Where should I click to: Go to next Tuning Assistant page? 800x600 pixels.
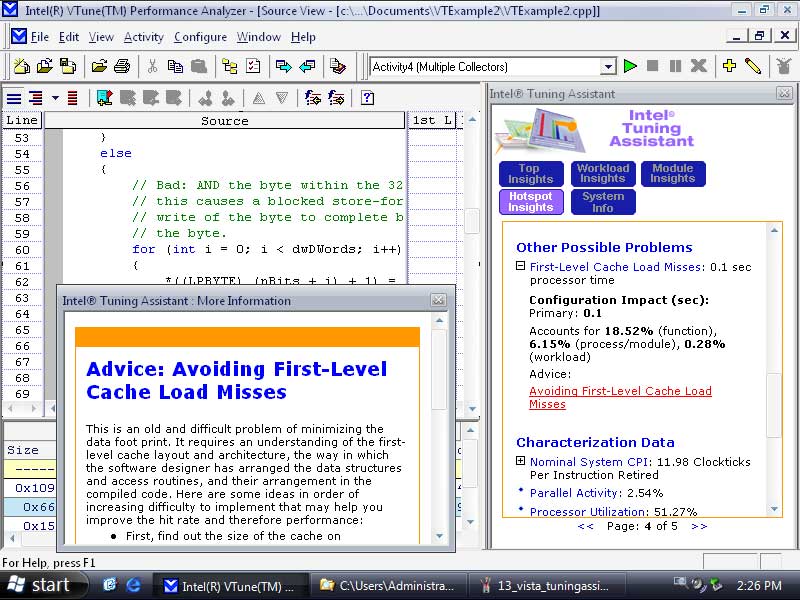click(699, 527)
